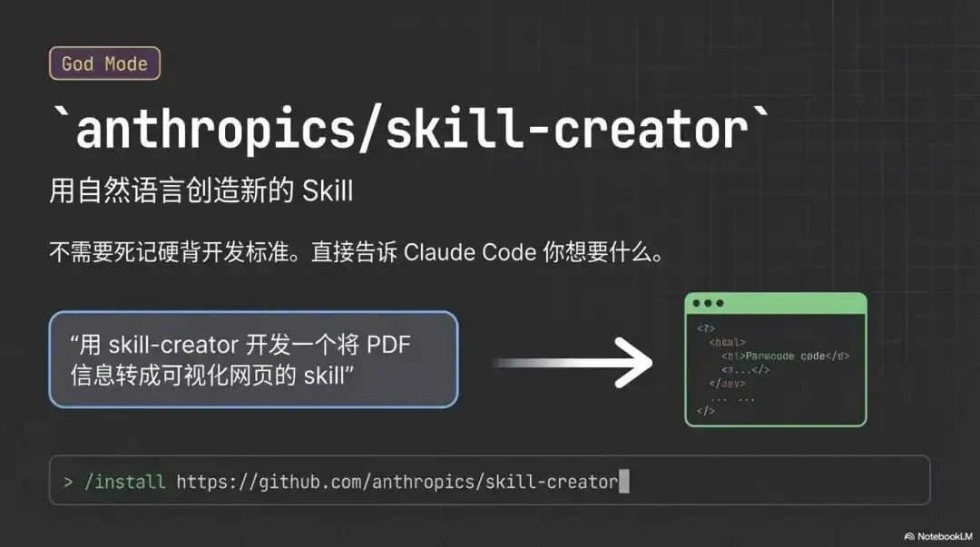
Task: Click inside the install command input bar
Action: pos(489,480)
